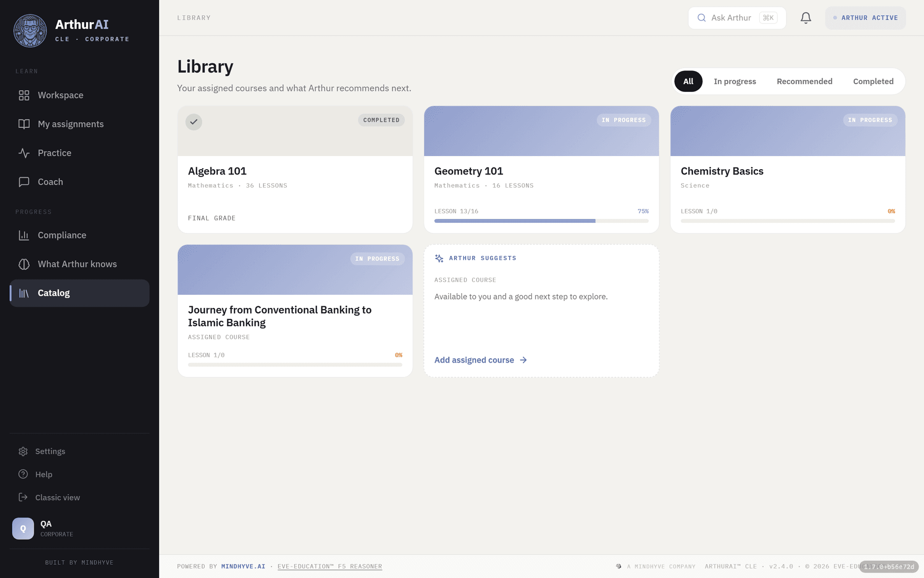
Task: Click the IN PROGRESS badge on Geometry 101
Action: 624,120
